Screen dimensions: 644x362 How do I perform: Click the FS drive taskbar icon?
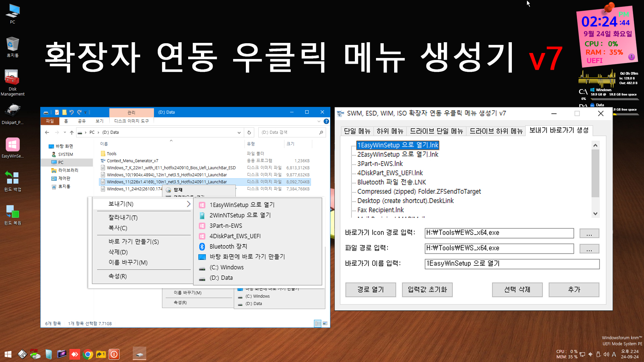pos(35,354)
